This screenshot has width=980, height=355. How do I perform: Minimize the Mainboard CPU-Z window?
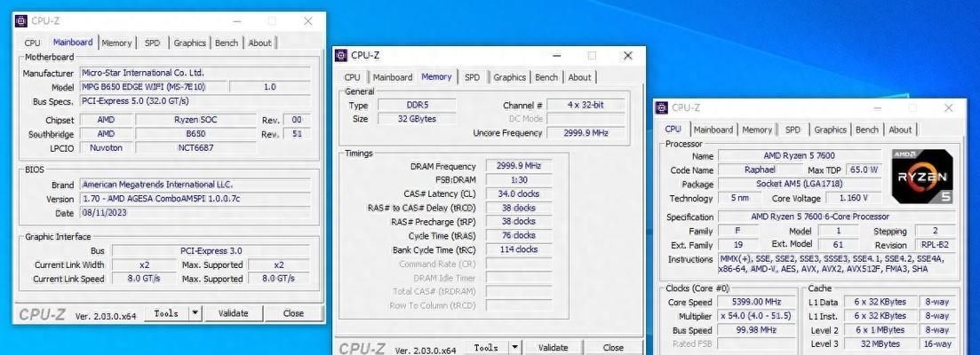(x=237, y=21)
